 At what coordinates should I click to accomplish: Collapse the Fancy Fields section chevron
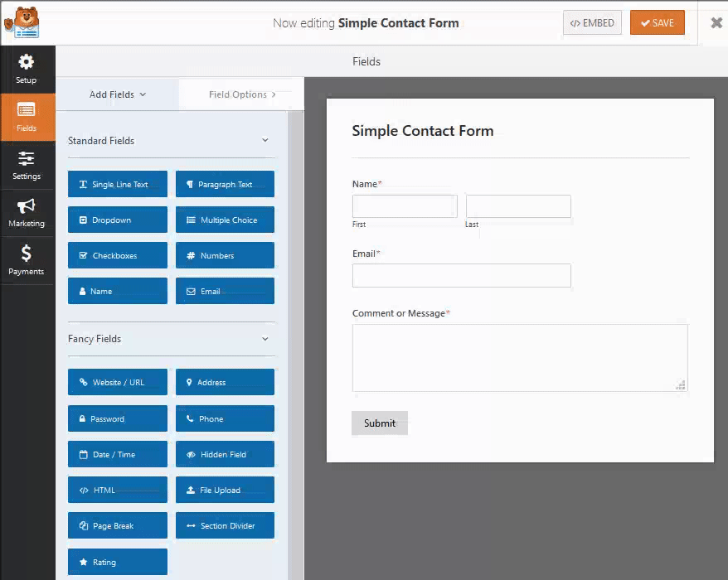[265, 339]
